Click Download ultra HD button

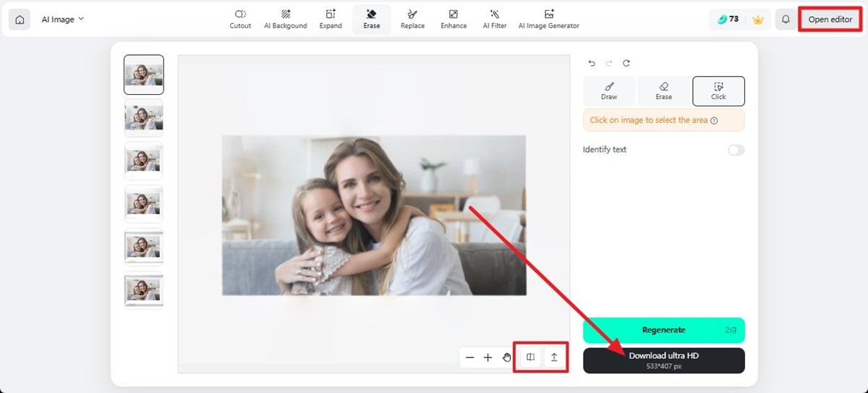[663, 360]
